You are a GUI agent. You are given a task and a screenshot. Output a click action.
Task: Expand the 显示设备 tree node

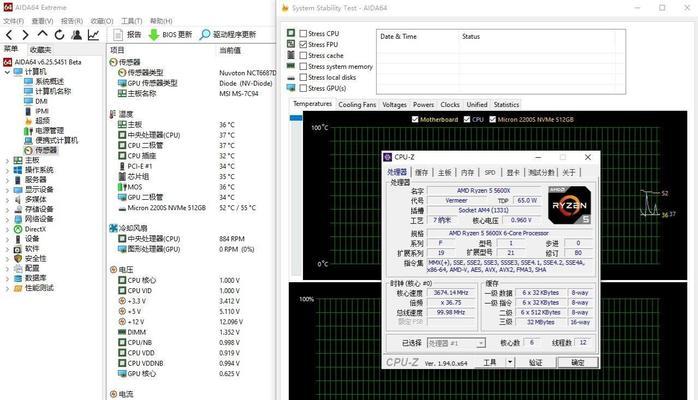pos(7,190)
